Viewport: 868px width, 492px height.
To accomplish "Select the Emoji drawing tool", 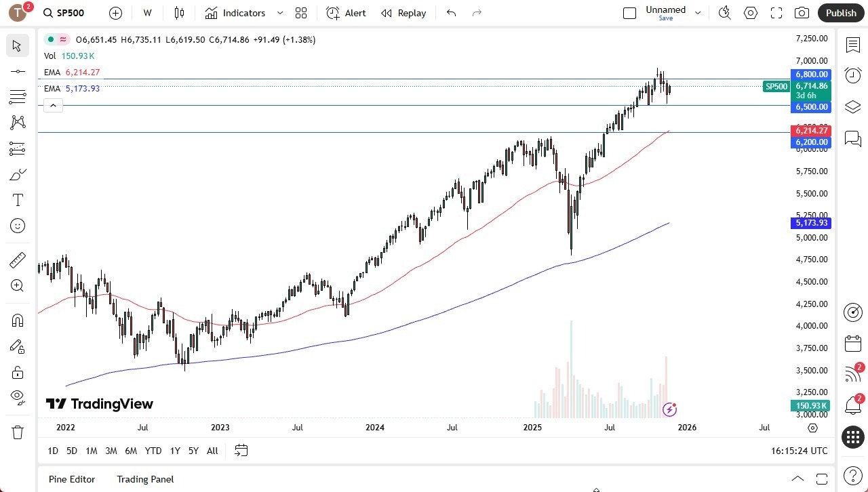I will 17,226.
